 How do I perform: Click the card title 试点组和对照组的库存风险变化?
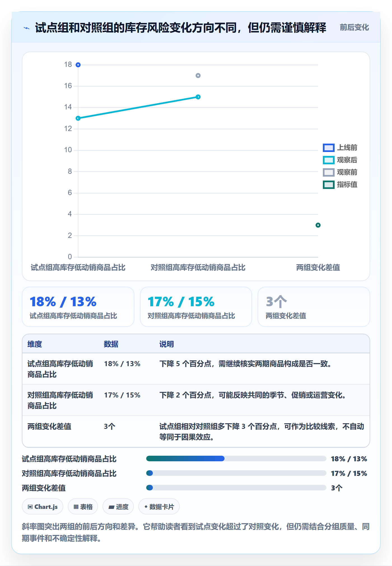tap(181, 28)
